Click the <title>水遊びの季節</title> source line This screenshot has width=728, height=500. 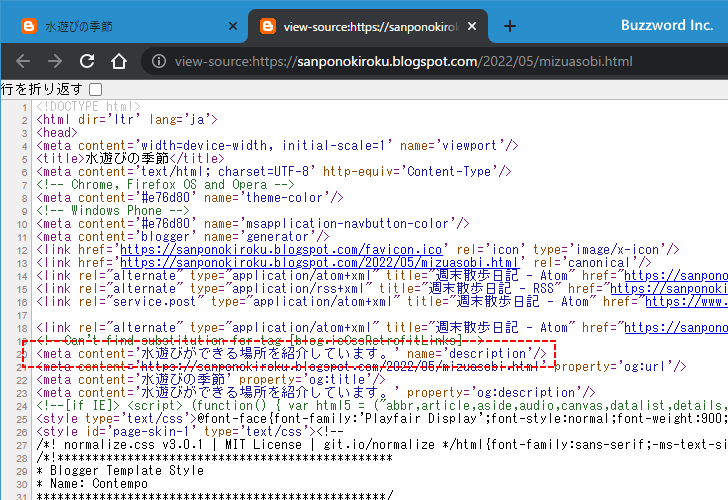pos(130,159)
